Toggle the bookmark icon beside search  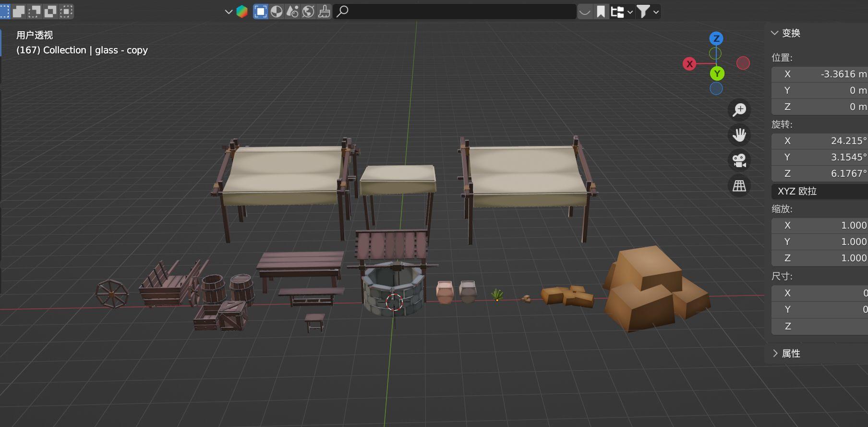pos(601,12)
